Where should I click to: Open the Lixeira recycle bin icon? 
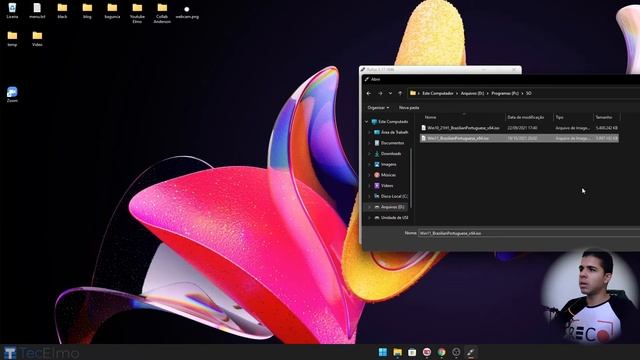tap(12, 11)
